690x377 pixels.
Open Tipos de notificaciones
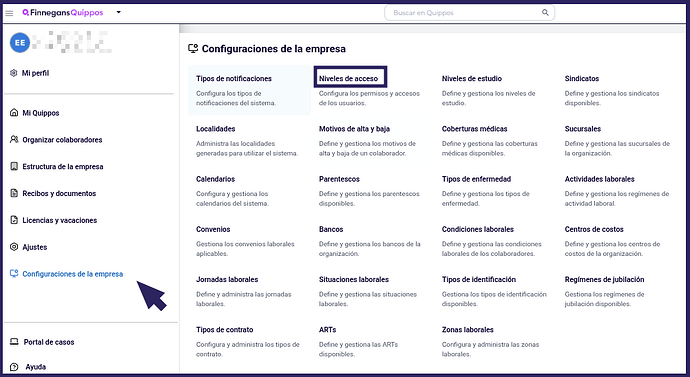pyautogui.click(x=234, y=79)
